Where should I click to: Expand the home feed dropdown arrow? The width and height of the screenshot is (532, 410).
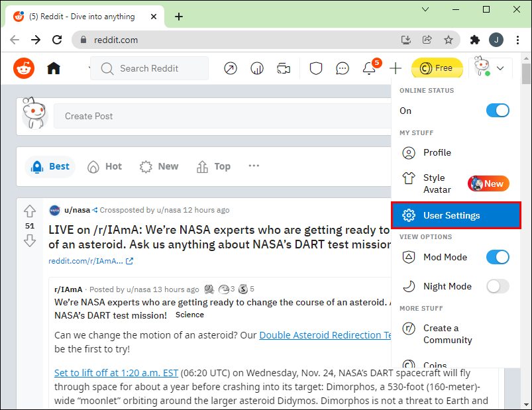[89, 68]
